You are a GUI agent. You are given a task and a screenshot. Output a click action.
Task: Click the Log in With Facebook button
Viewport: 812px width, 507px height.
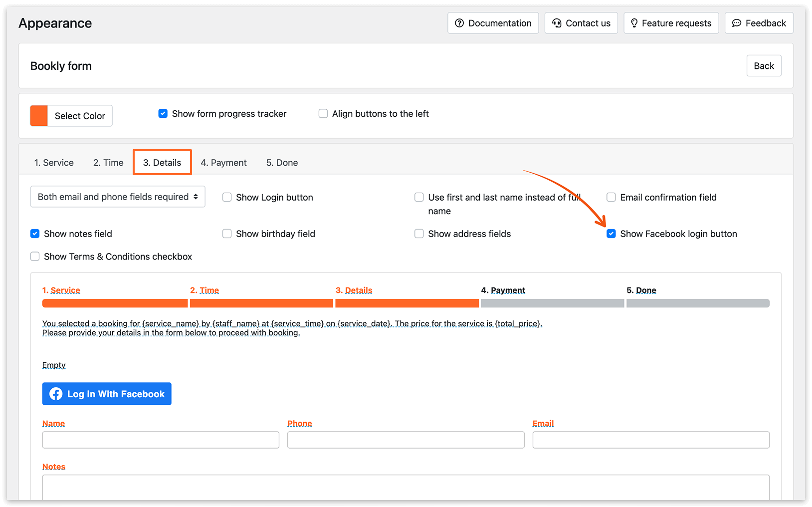coord(107,394)
